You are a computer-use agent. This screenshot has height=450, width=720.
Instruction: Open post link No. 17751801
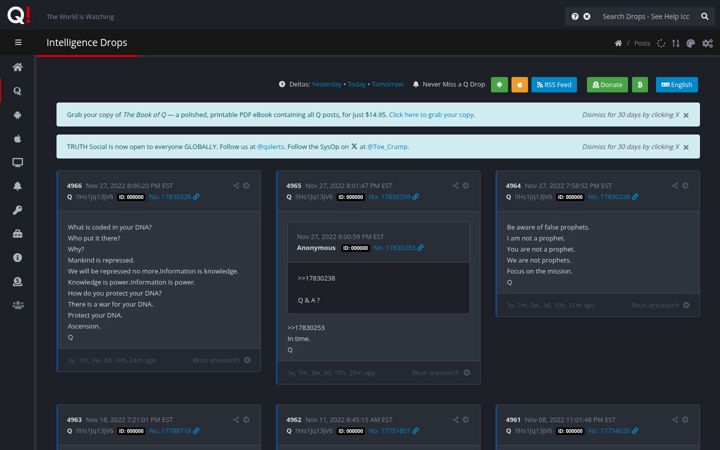coord(394,431)
